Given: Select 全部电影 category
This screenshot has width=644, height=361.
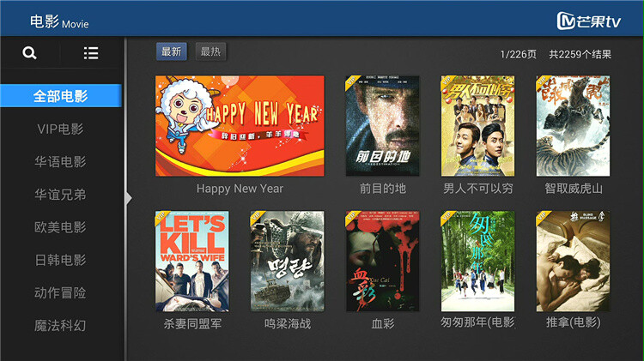Looking at the screenshot, I should [61, 96].
